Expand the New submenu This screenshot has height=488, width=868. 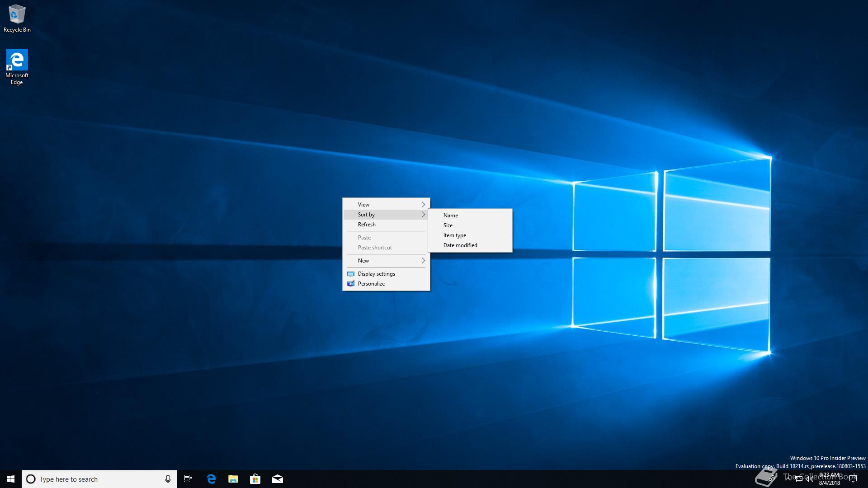[386, 261]
